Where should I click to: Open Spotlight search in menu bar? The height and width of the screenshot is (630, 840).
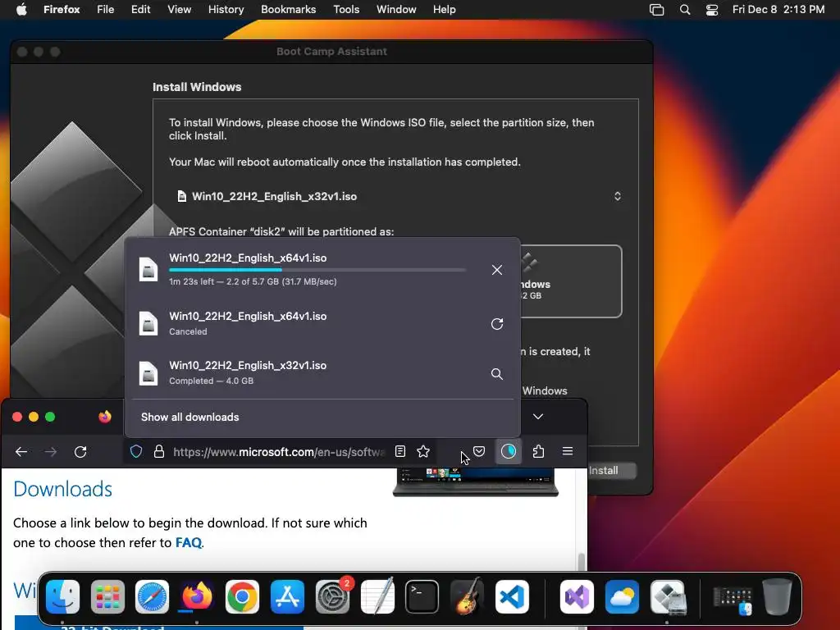pyautogui.click(x=685, y=10)
